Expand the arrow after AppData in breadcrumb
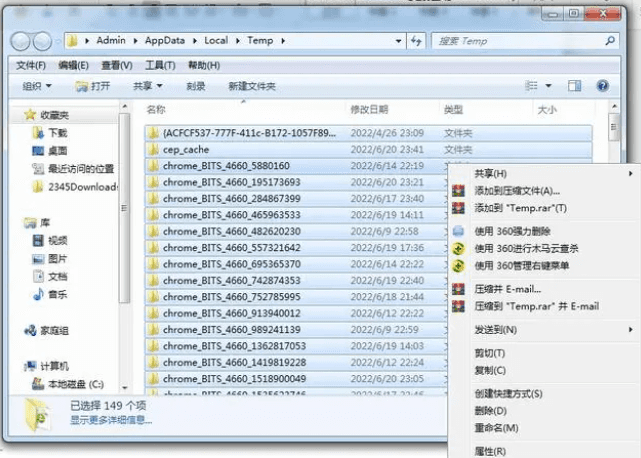 coord(195,41)
